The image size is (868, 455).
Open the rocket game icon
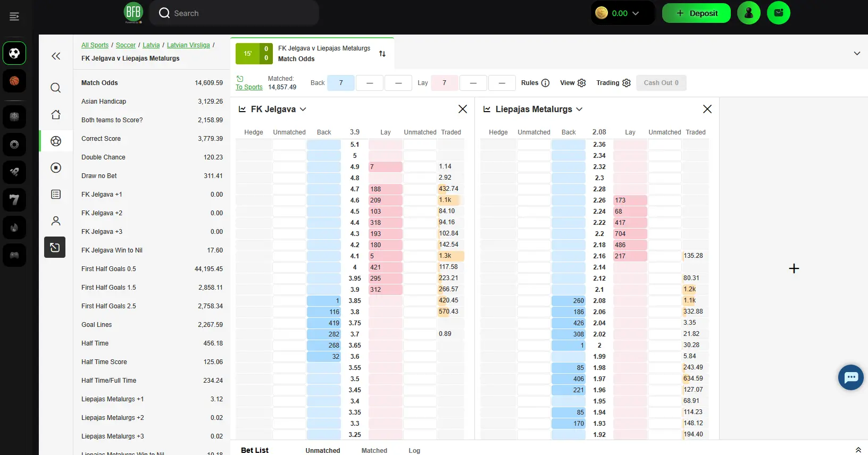tap(14, 172)
